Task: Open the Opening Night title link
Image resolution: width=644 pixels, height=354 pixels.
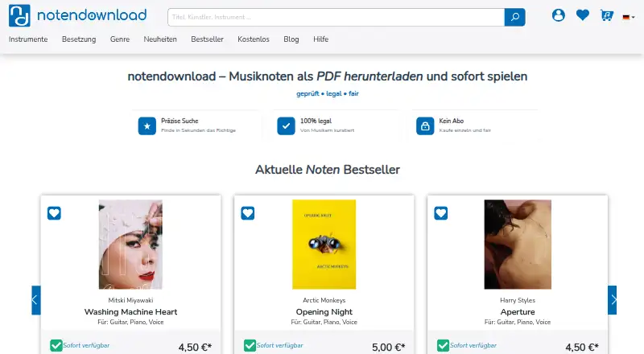Action: (x=324, y=311)
